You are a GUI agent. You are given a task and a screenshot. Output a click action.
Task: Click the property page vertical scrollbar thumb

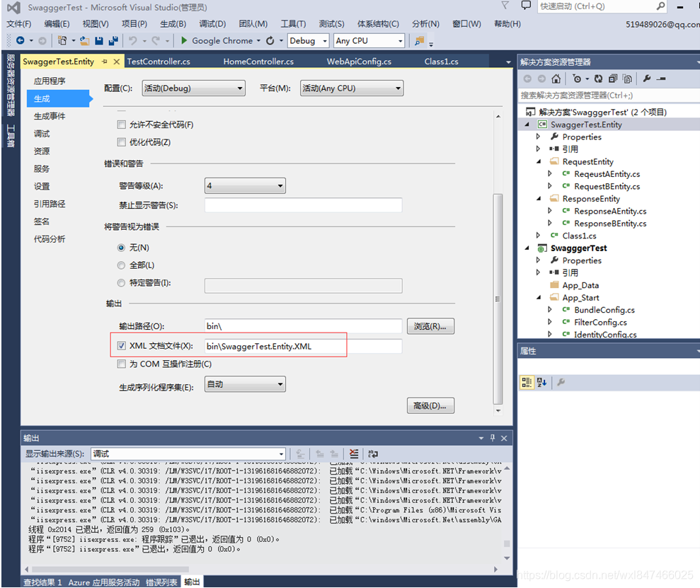pyautogui.click(x=498, y=299)
